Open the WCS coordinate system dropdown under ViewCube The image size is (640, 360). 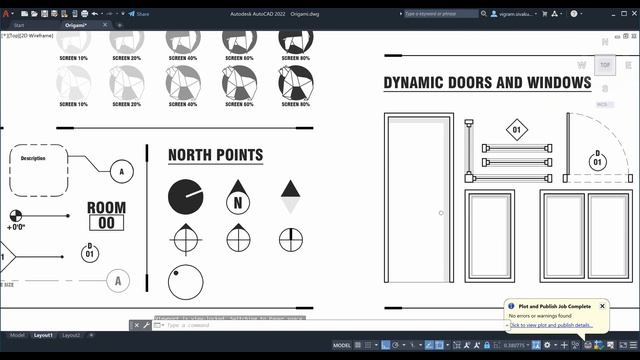tap(604, 104)
